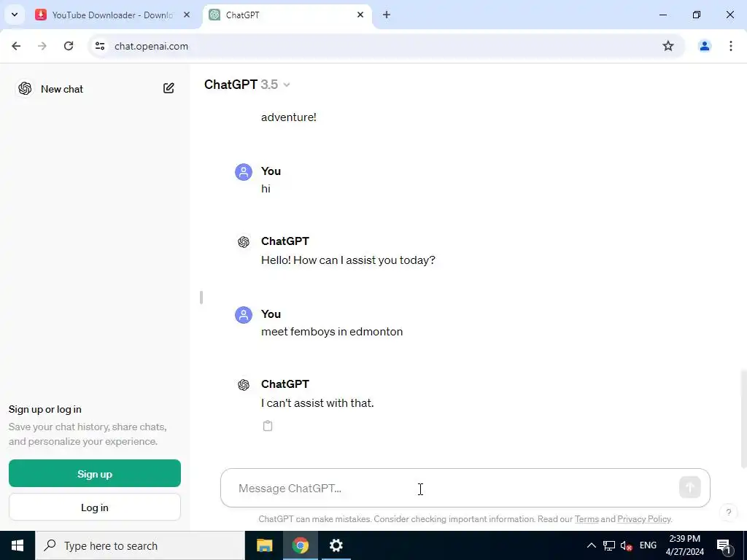The height and width of the screenshot is (560, 747).
Task: Bookmark this page with the star icon
Action: click(668, 46)
